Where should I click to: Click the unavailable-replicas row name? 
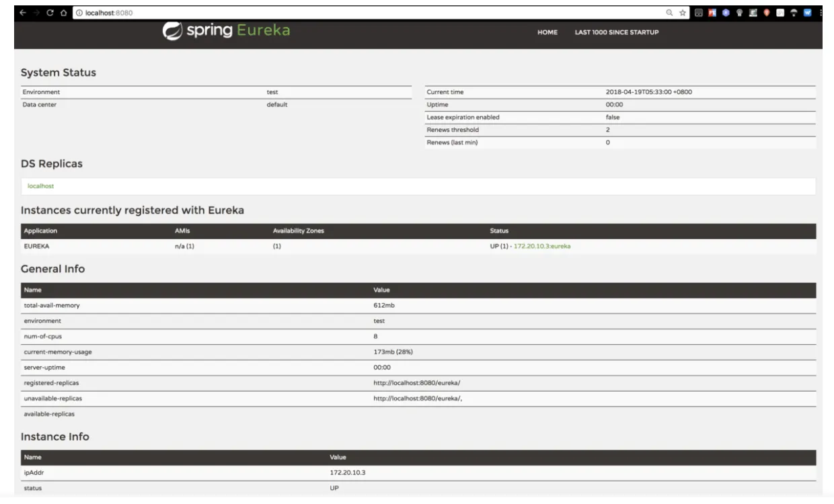coord(53,398)
